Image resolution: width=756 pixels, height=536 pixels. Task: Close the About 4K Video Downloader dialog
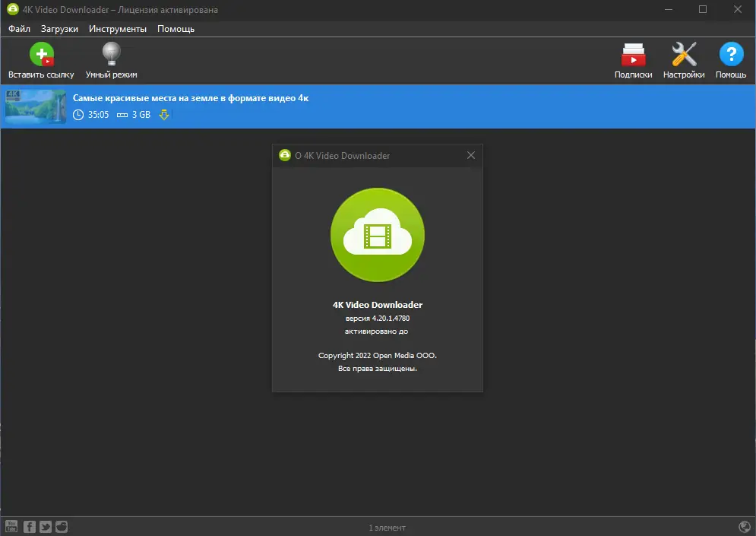pos(471,155)
